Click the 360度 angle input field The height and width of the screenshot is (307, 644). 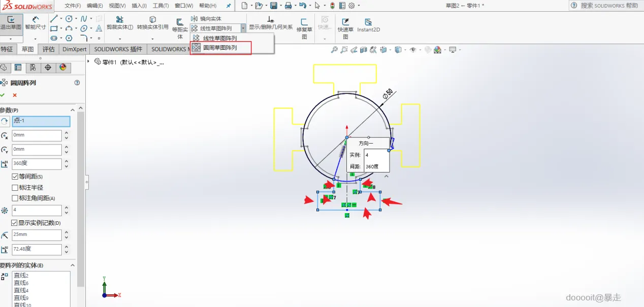(x=37, y=164)
